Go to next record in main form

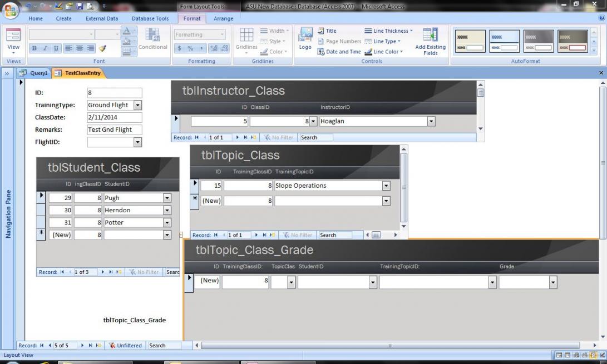(82, 346)
